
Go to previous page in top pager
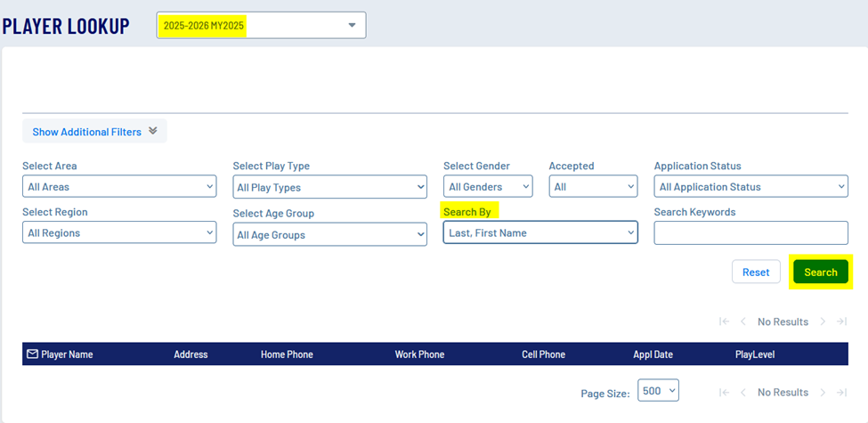(743, 321)
